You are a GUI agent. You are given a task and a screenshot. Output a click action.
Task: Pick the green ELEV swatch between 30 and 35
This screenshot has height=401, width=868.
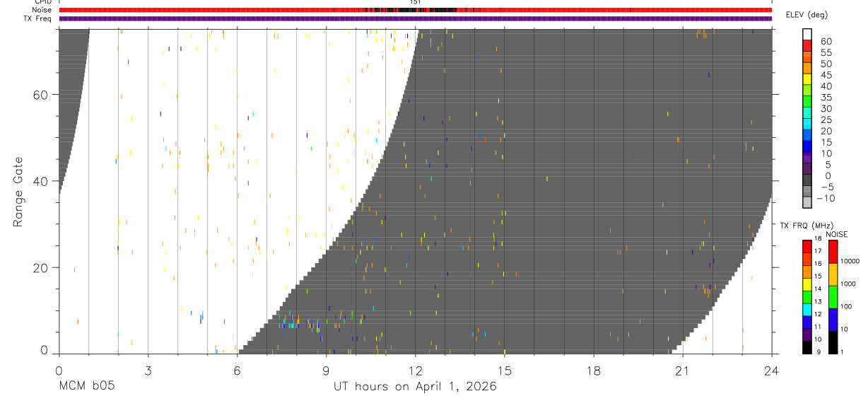pos(807,103)
